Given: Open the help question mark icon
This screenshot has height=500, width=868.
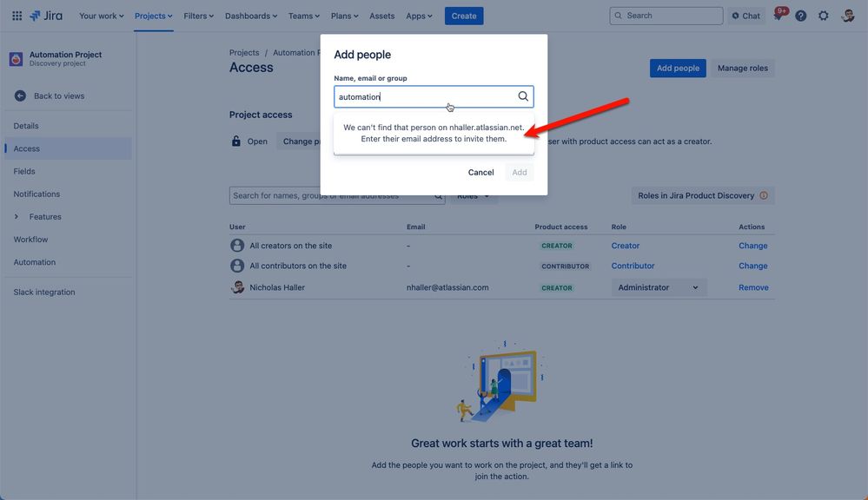Looking at the screenshot, I should click(800, 16).
